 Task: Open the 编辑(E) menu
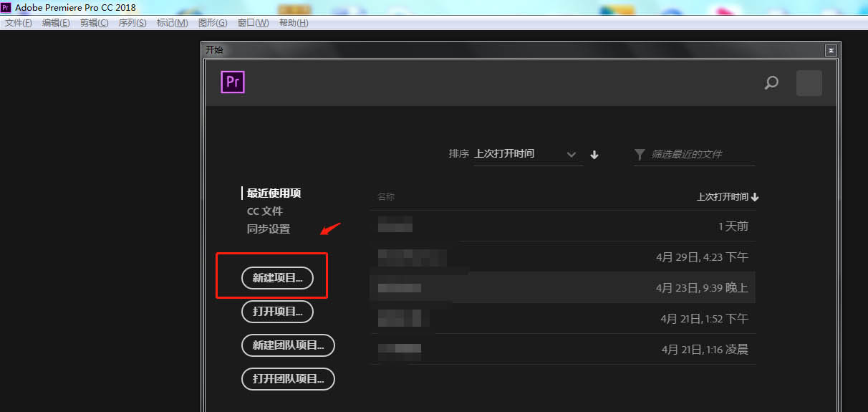click(56, 23)
